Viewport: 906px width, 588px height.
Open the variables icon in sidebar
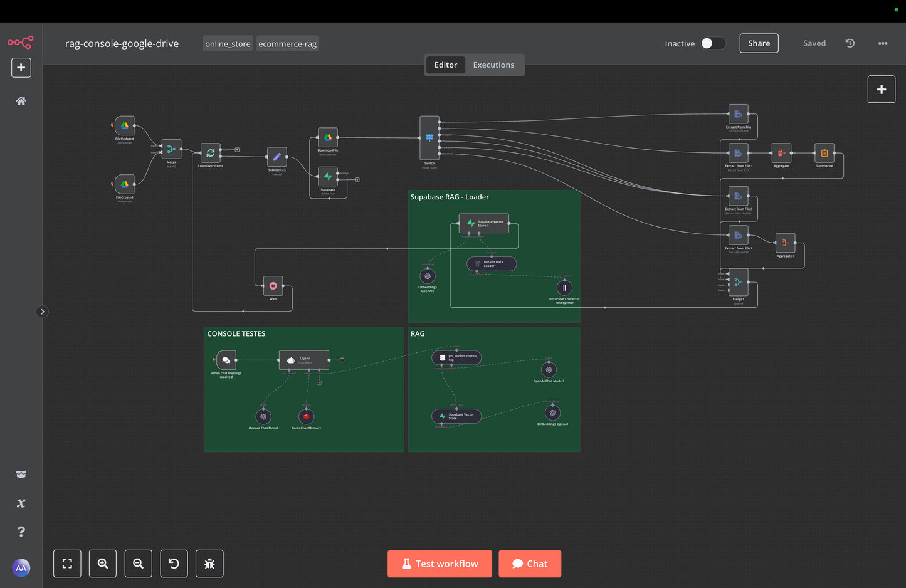click(x=21, y=503)
